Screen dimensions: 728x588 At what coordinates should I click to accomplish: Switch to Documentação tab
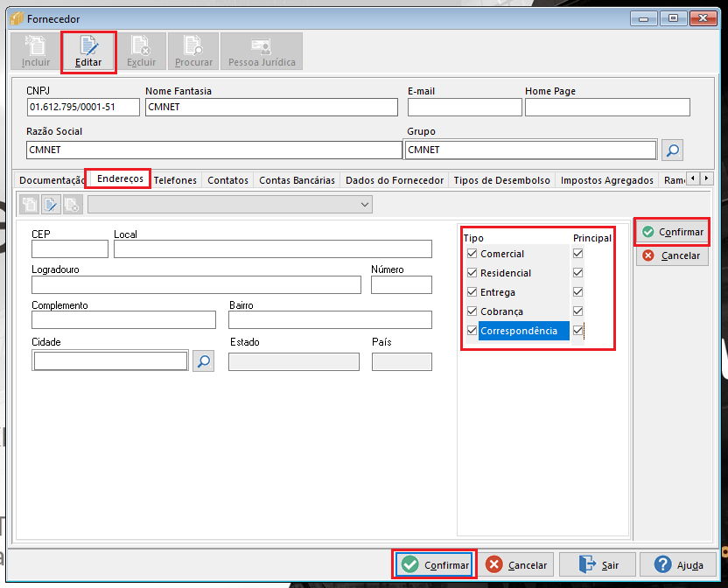[x=51, y=180]
